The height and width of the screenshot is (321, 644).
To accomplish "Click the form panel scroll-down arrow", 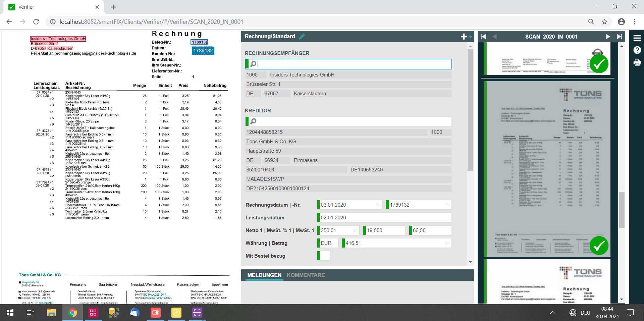I will coord(470,262).
